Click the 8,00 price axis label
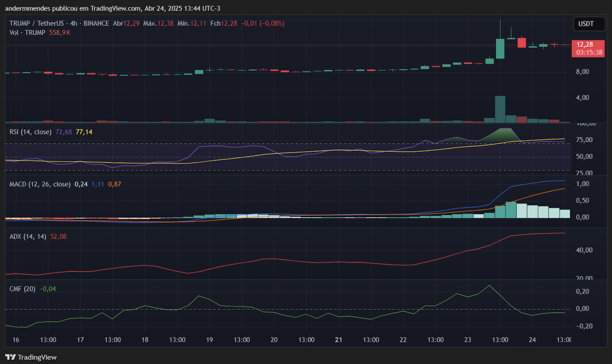 click(x=582, y=72)
